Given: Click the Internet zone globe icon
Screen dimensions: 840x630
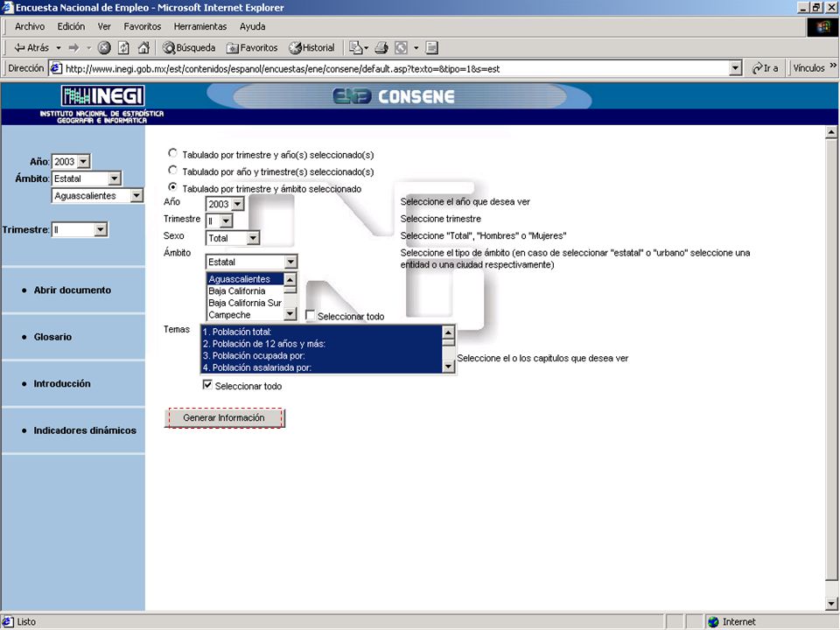Looking at the screenshot, I should click(x=713, y=622).
